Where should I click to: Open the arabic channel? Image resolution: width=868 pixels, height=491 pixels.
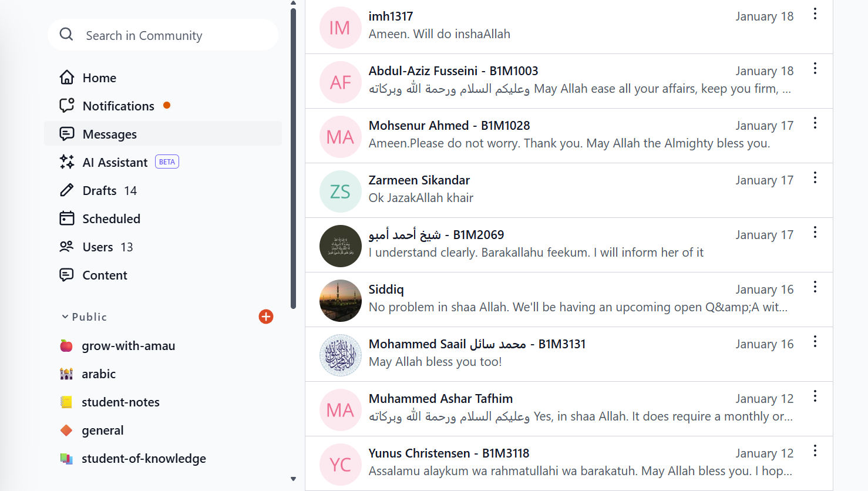(99, 374)
